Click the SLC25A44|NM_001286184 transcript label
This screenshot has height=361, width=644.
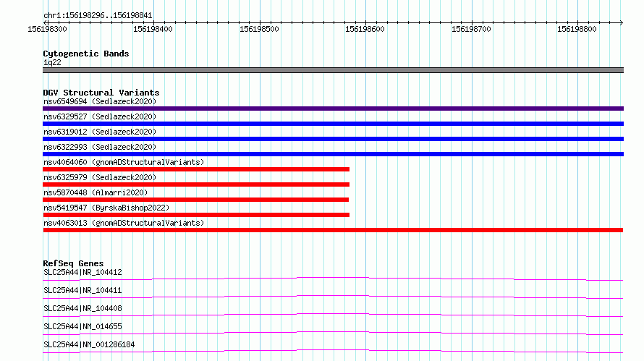pyautogui.click(x=89, y=344)
